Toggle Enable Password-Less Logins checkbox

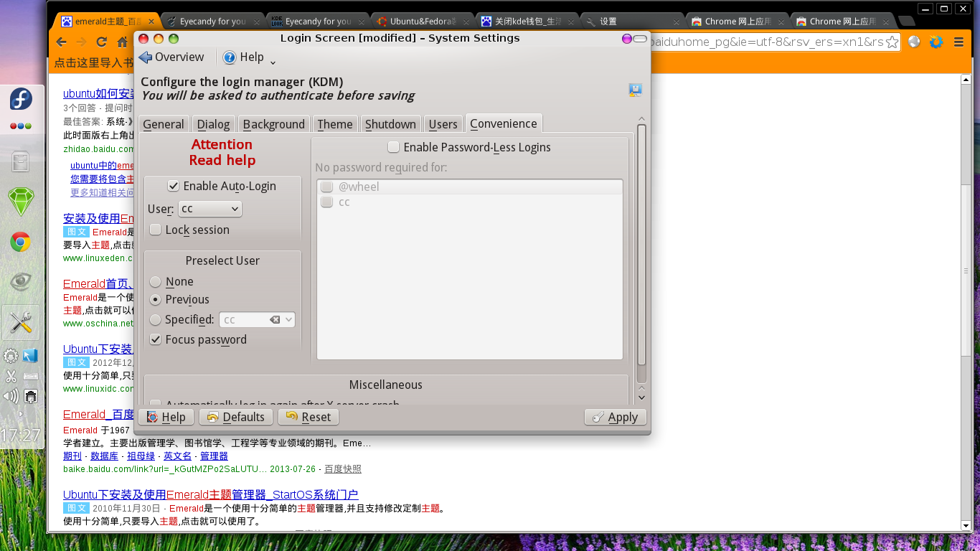393,147
